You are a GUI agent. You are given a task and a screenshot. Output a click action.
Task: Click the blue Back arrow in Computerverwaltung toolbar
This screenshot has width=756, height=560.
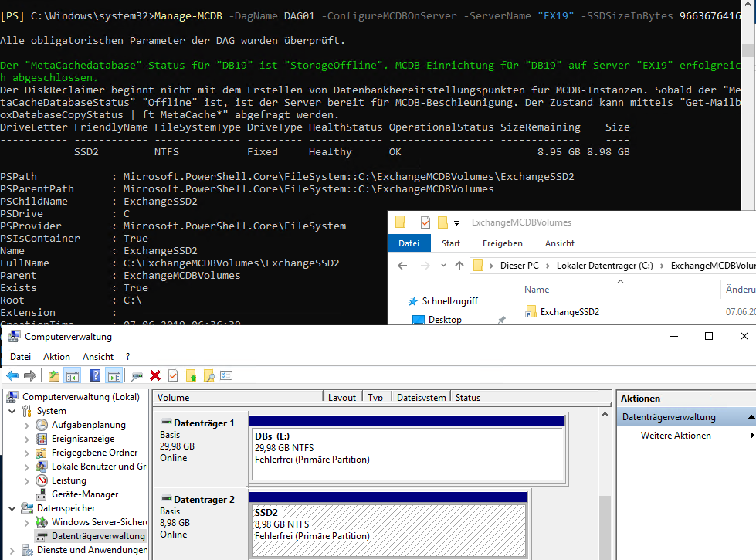[12, 375]
